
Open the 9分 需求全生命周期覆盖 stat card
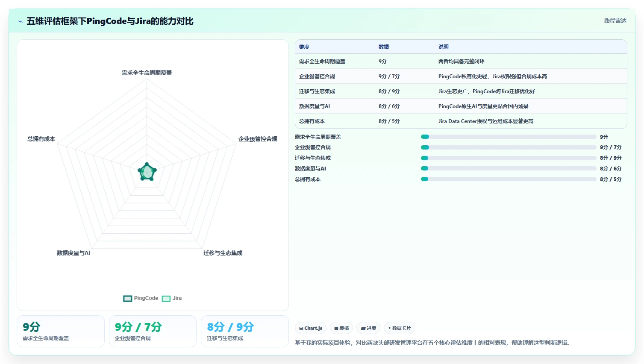(61, 331)
